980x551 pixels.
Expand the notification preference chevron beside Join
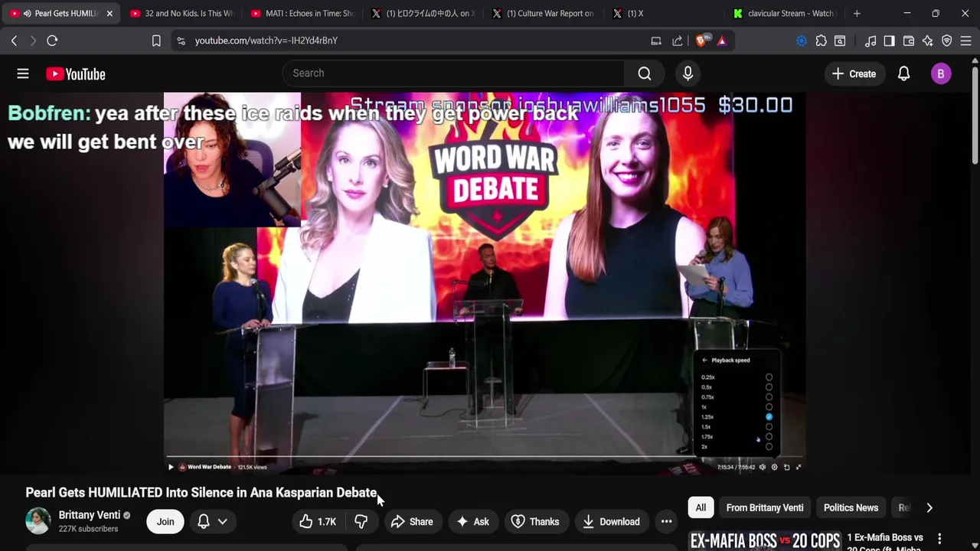[222, 521]
